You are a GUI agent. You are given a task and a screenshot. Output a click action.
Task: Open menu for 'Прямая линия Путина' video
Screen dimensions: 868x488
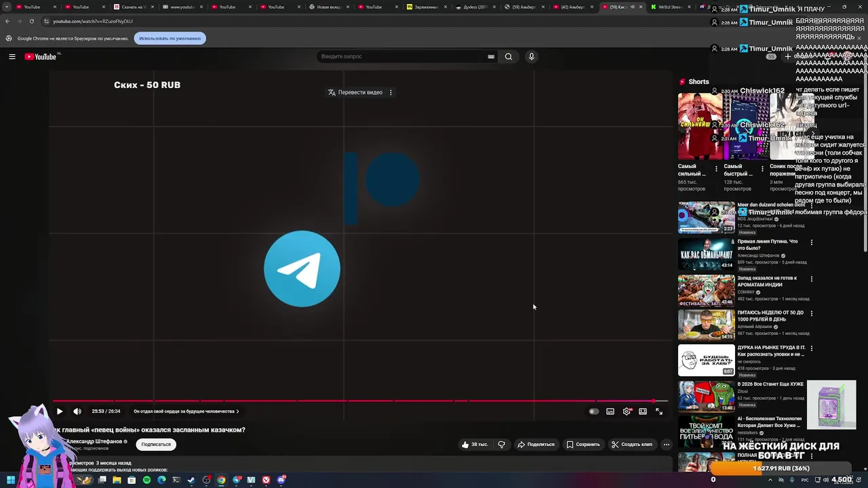pyautogui.click(x=812, y=242)
